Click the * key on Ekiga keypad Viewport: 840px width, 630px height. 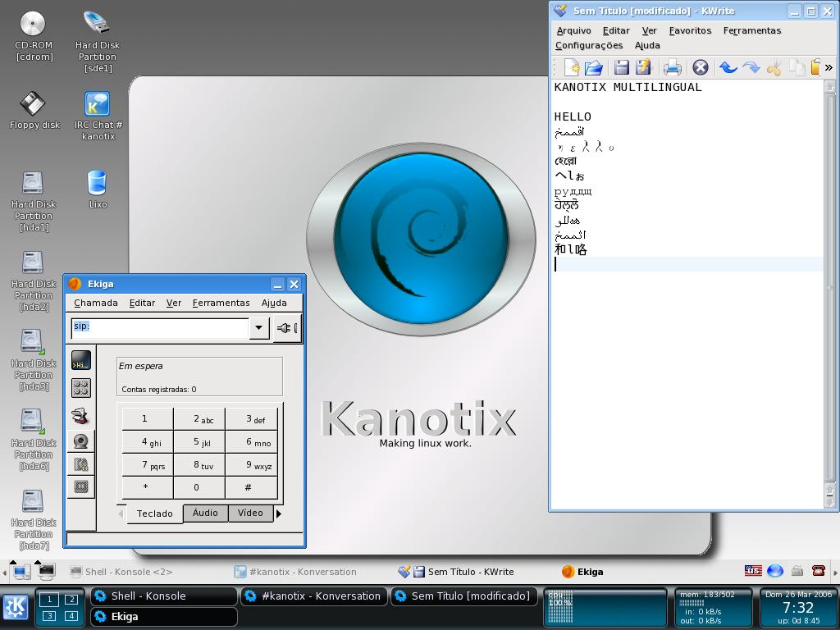148,487
